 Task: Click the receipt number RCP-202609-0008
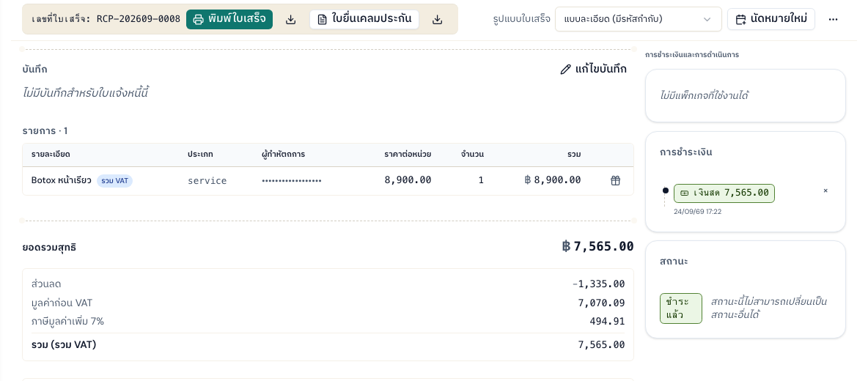139,19
